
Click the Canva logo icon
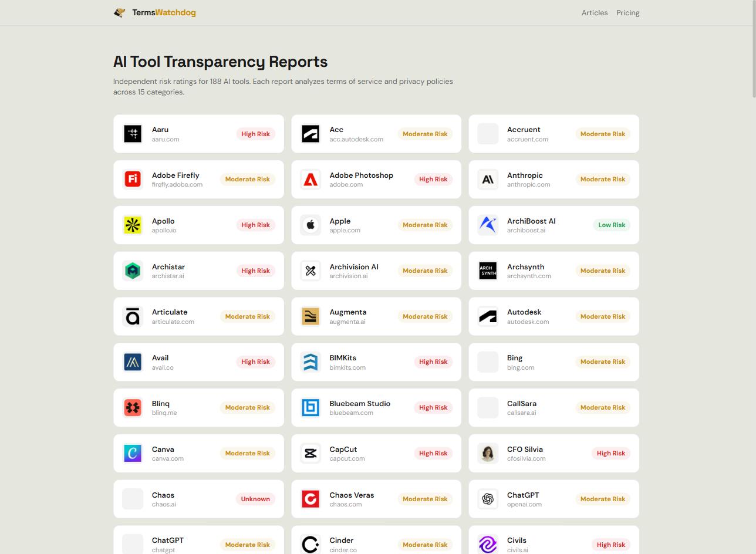coord(133,453)
